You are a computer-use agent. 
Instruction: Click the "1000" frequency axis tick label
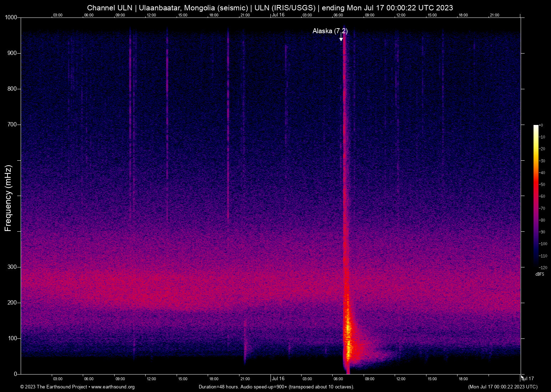(11, 17)
